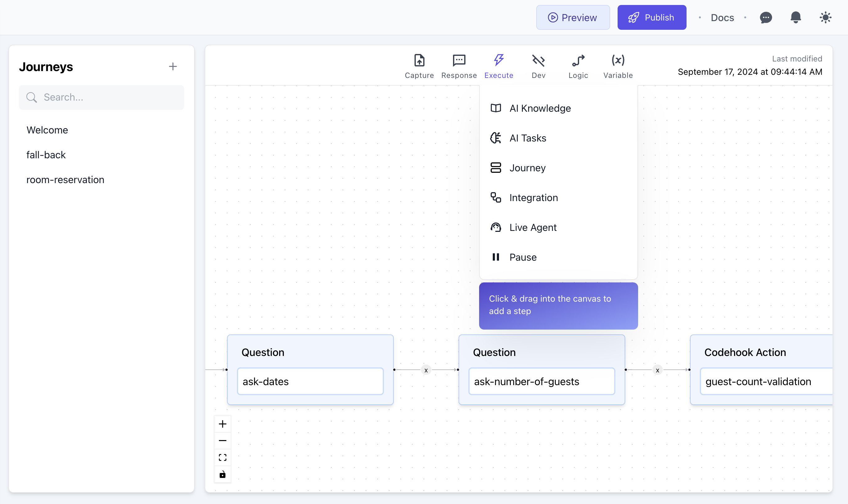Viewport: 848px width, 504px height.
Task: Zoom out of the canvas
Action: pyautogui.click(x=223, y=440)
